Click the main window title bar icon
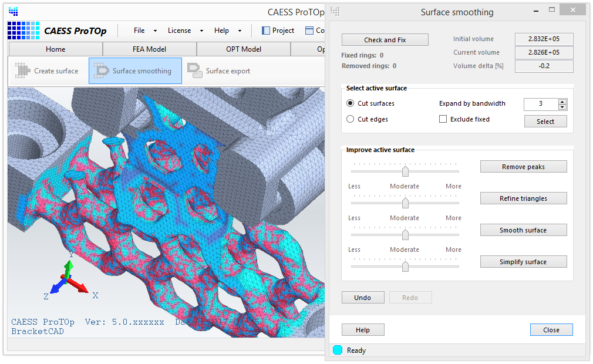This screenshot has height=364, width=593. [14, 12]
